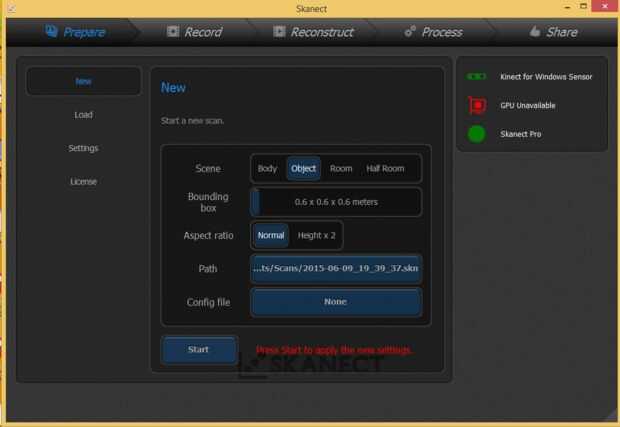
Task: Choose Room scene type
Action: (341, 169)
